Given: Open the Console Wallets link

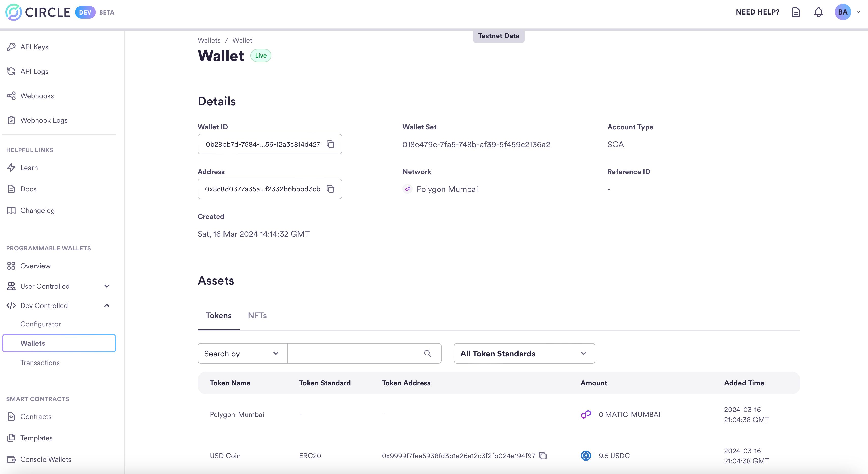Looking at the screenshot, I should click(x=46, y=459).
